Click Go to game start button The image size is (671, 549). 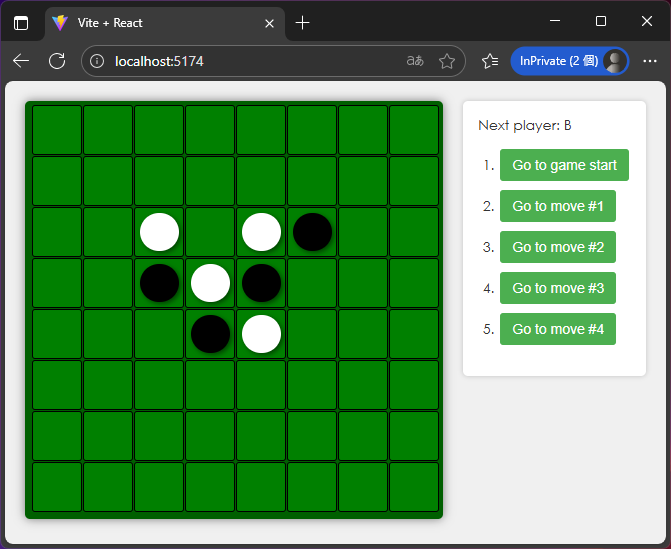click(564, 165)
